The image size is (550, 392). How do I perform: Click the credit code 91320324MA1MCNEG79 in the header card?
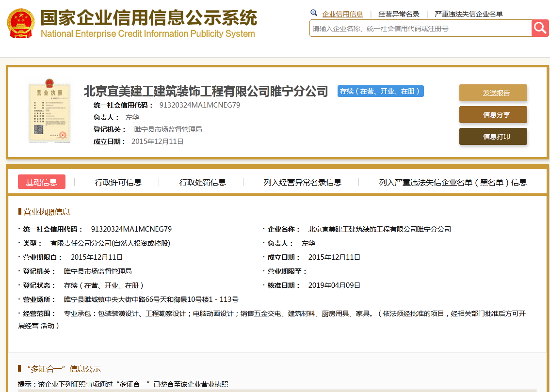pos(200,105)
